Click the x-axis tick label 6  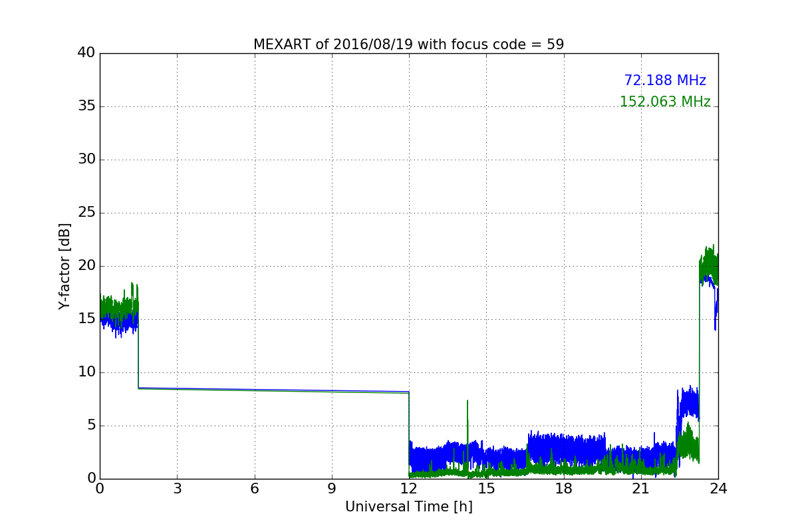pyautogui.click(x=254, y=489)
